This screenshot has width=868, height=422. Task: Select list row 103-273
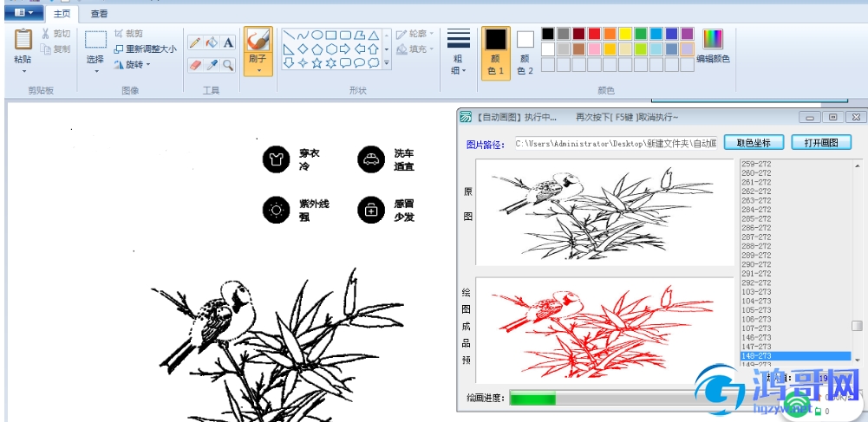click(795, 292)
